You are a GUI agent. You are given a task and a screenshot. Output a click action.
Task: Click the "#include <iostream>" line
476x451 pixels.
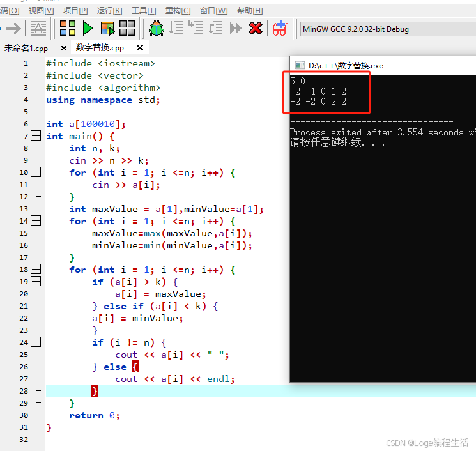(100, 63)
